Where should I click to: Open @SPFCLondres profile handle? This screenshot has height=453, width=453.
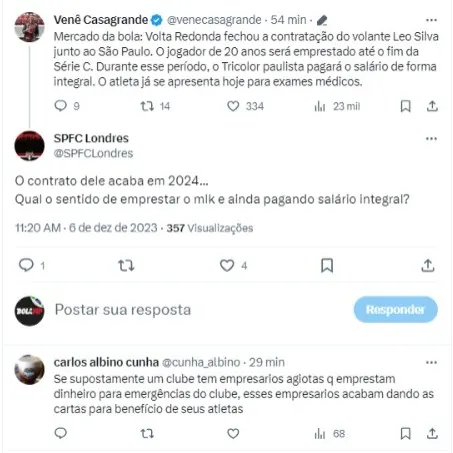tap(93, 153)
